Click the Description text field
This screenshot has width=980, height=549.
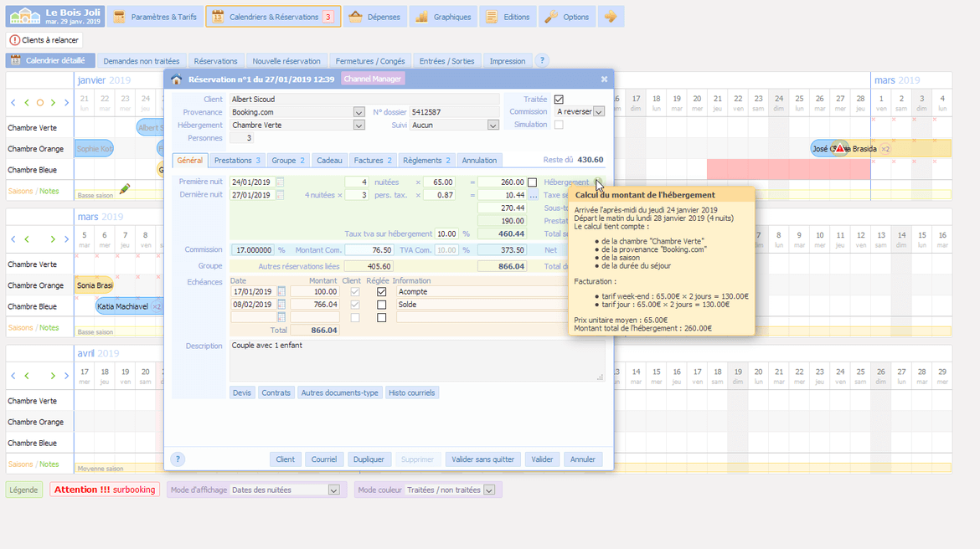coord(416,360)
